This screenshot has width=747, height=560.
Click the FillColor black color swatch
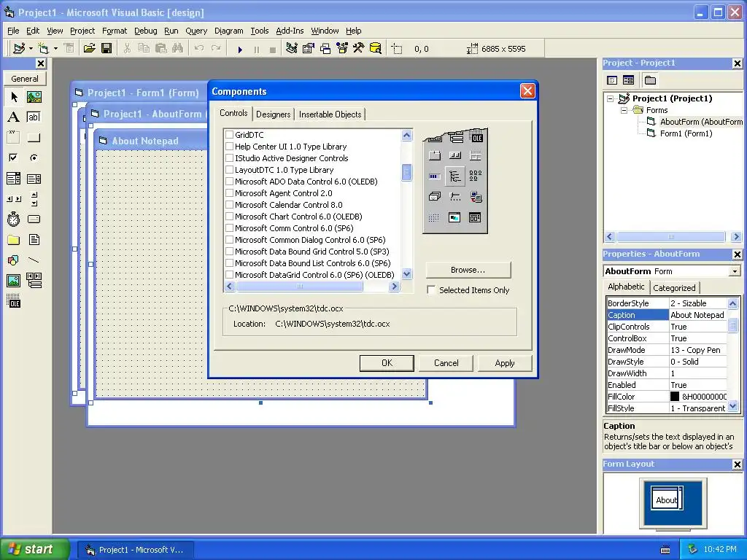(675, 396)
